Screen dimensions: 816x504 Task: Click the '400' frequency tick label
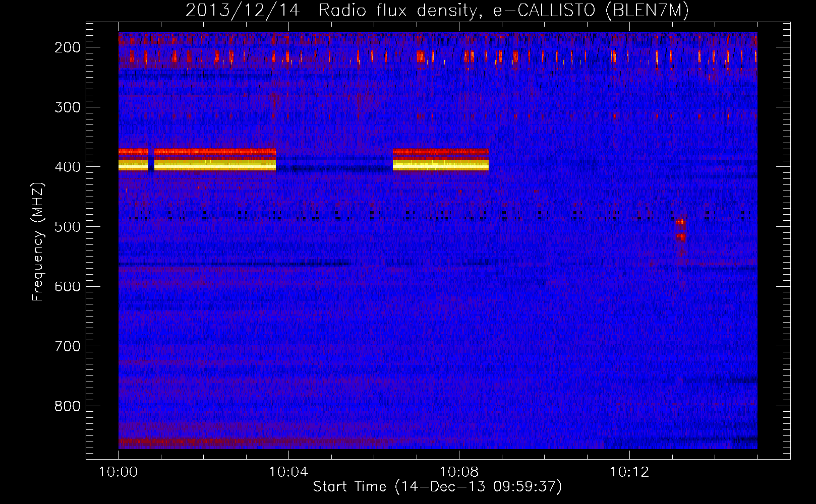click(67, 167)
